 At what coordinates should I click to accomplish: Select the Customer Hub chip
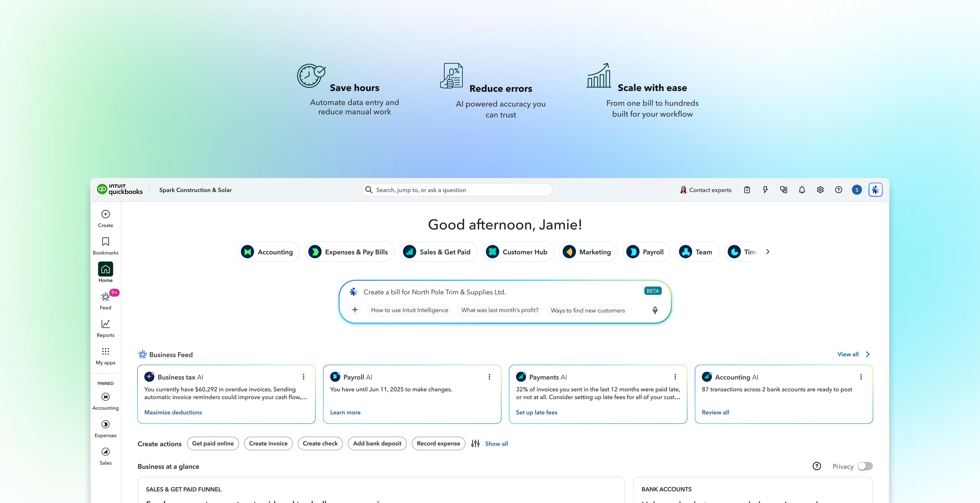point(518,252)
